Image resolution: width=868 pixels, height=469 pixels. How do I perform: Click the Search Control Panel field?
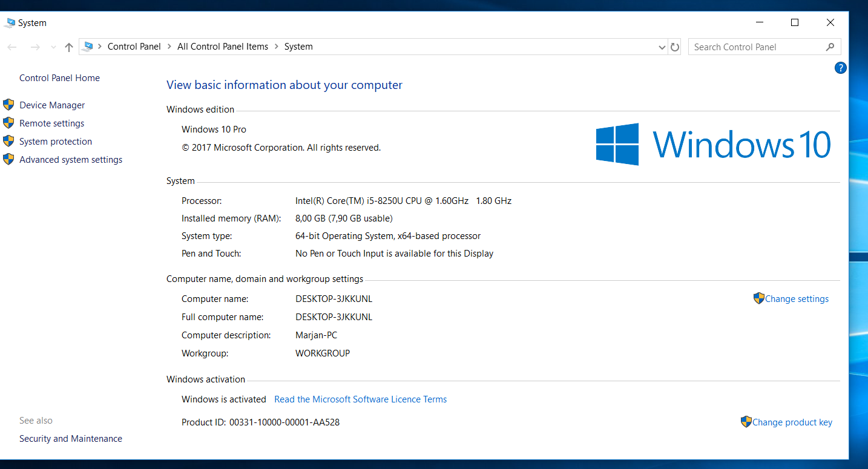point(764,47)
